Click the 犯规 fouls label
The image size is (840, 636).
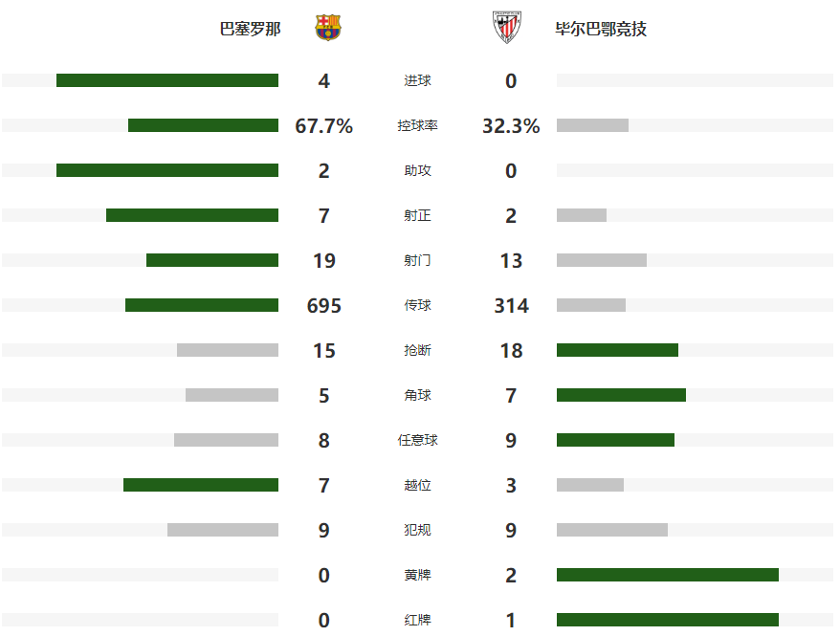pos(418,530)
